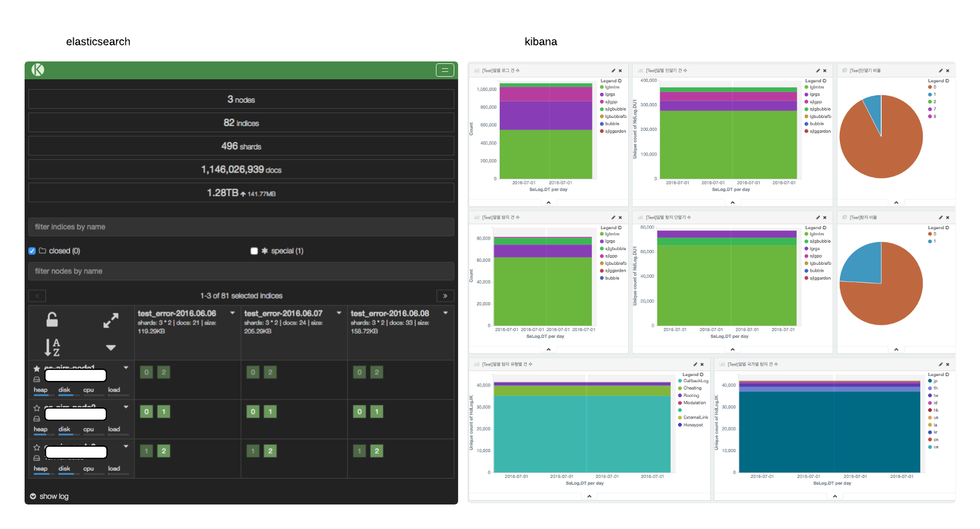Open the dropdown caret next to the A-Z sort icon
The image size is (980, 529).
111,347
